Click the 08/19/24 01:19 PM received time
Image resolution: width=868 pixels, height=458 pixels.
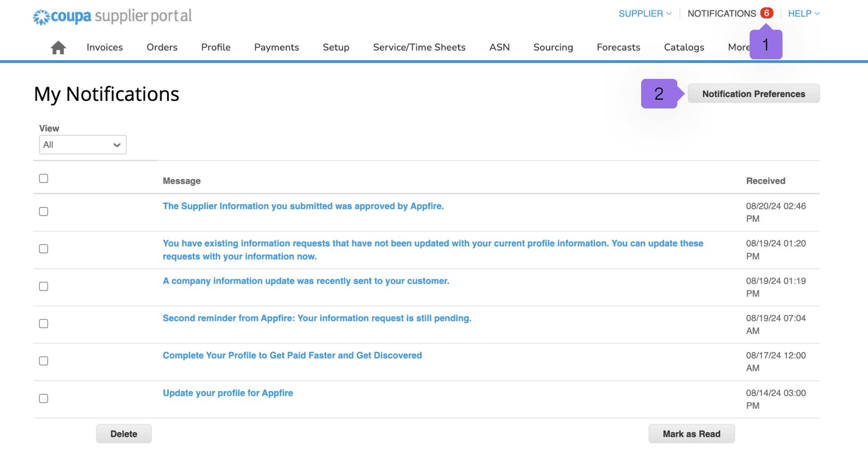point(776,287)
